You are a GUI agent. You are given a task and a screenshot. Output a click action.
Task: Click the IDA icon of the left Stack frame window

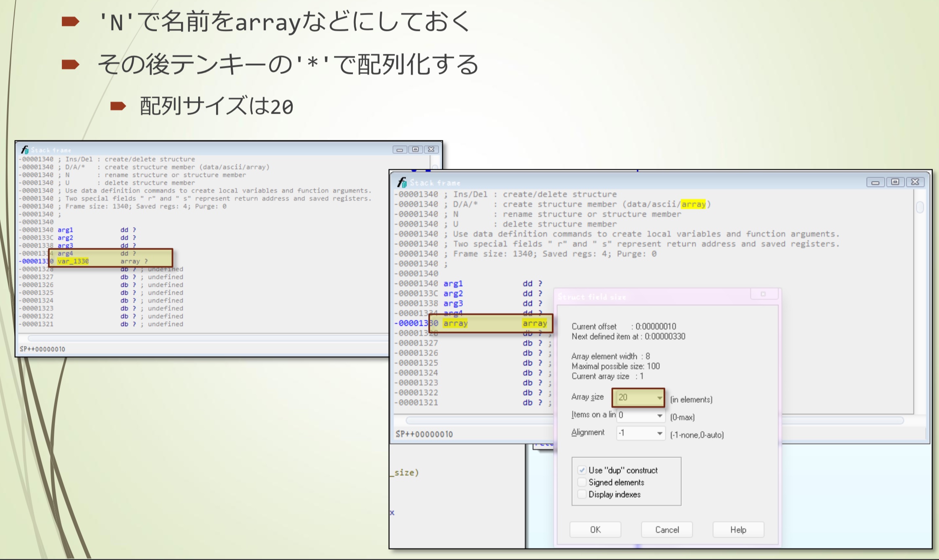pos(25,150)
